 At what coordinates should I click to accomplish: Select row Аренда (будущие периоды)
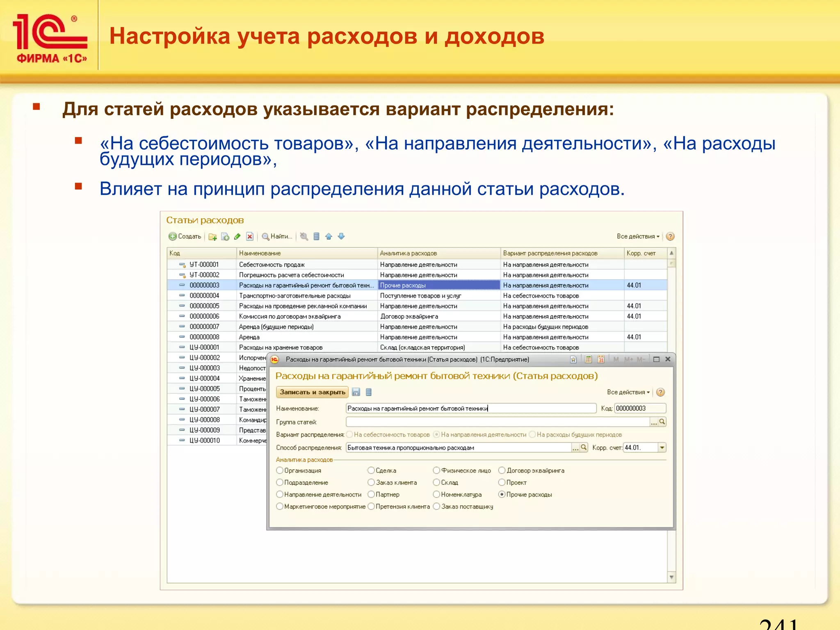417,326
